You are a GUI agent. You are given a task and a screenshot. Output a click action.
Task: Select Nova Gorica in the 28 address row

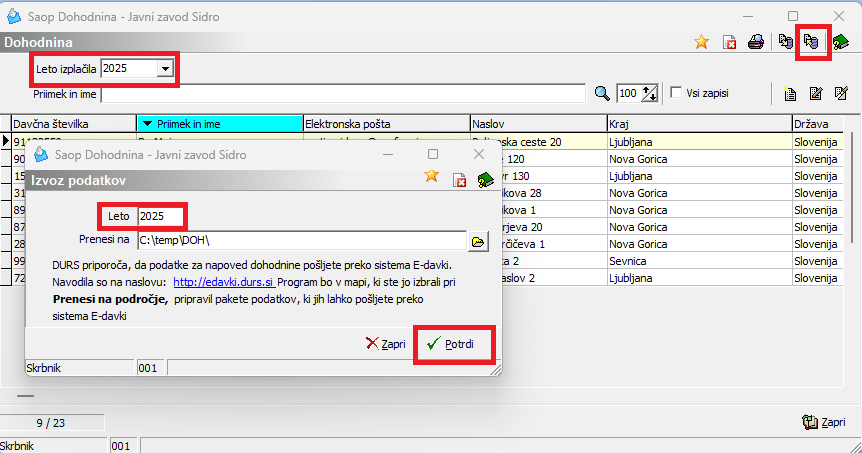click(x=699, y=193)
